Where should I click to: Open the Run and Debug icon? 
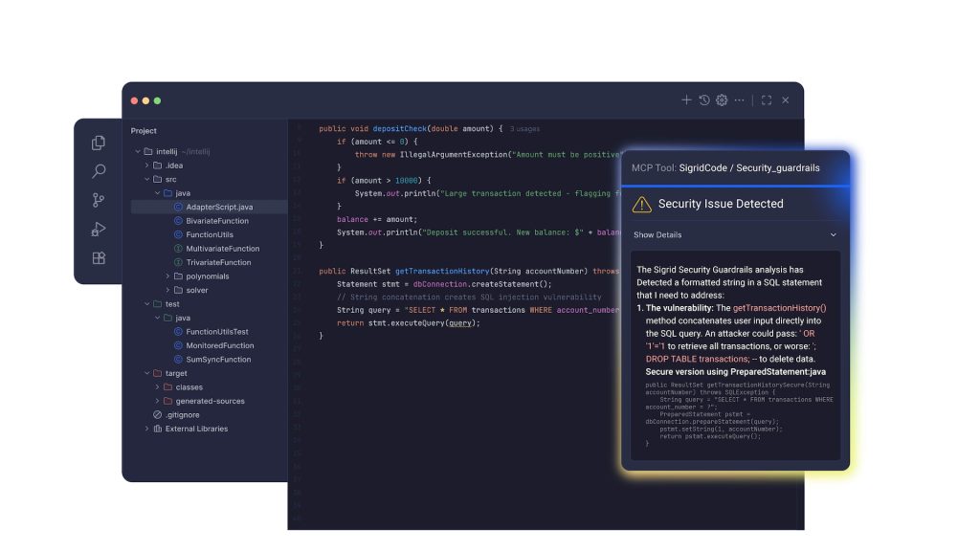pyautogui.click(x=99, y=230)
